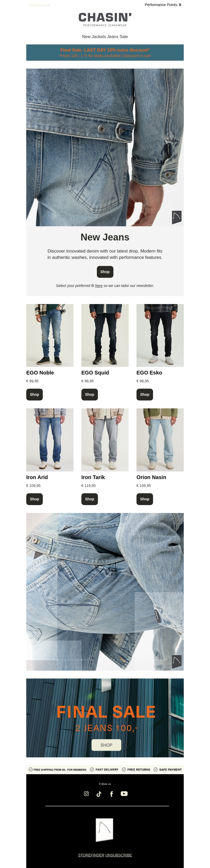Open the New Jackets Jeans Sale menu
Image resolution: width=210 pixels, height=868 pixels.
point(105,36)
